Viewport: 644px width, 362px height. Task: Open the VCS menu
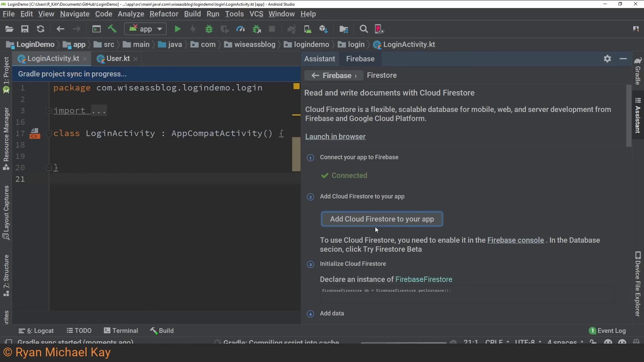(256, 14)
